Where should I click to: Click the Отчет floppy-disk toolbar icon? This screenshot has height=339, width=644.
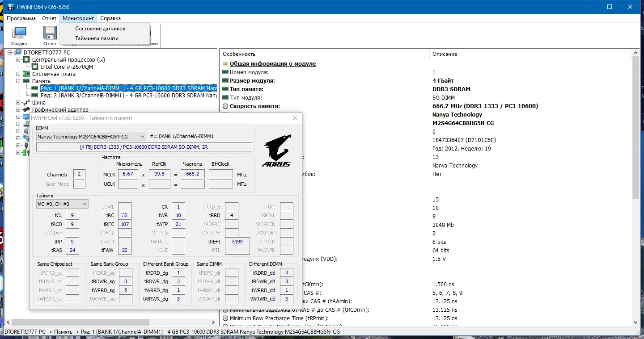pyautogui.click(x=50, y=33)
